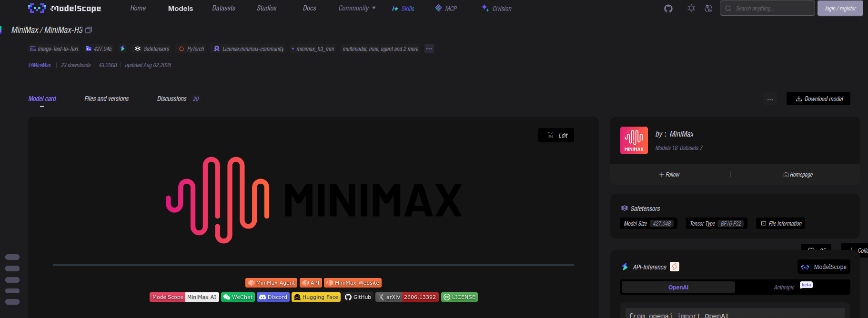This screenshot has height=318, width=868.
Task: Click the File Information button
Action: 780,223
